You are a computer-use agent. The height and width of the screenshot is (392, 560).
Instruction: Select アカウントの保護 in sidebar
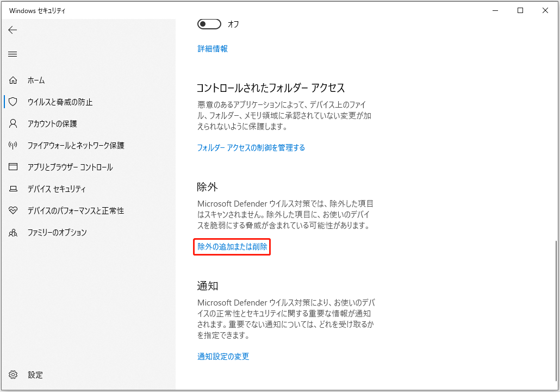52,124
